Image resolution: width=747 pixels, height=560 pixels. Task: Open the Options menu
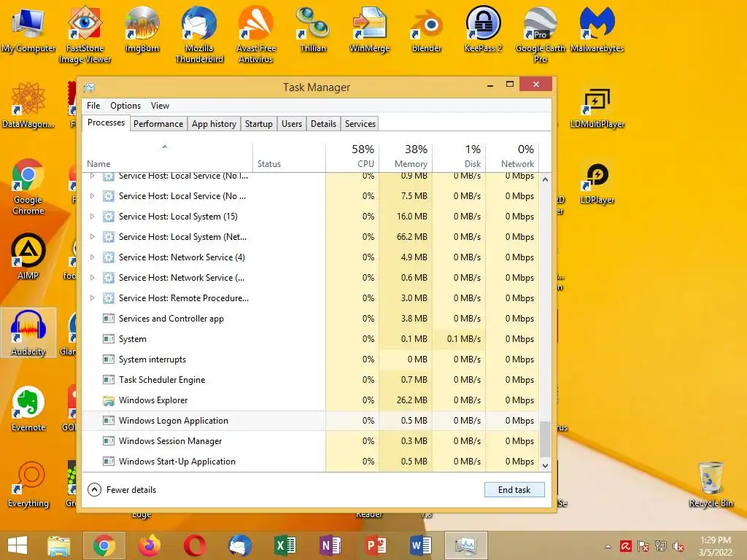coord(125,106)
